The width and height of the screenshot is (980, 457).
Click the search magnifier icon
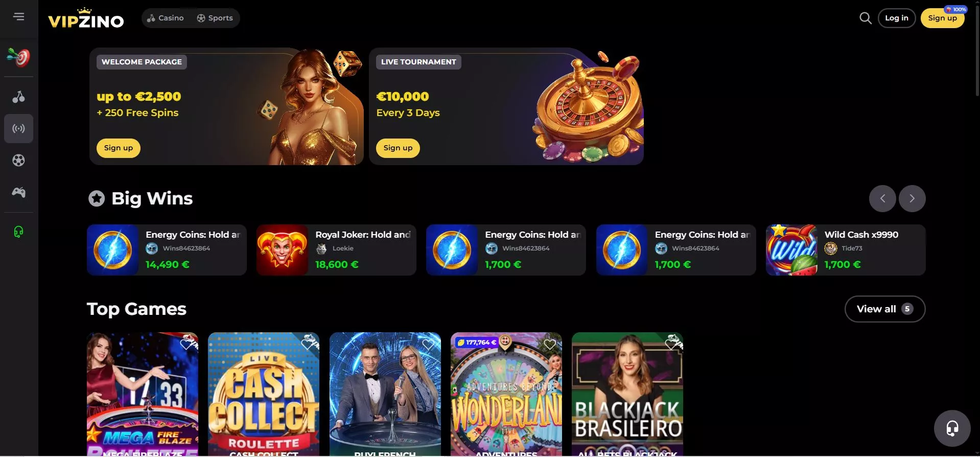(x=865, y=18)
